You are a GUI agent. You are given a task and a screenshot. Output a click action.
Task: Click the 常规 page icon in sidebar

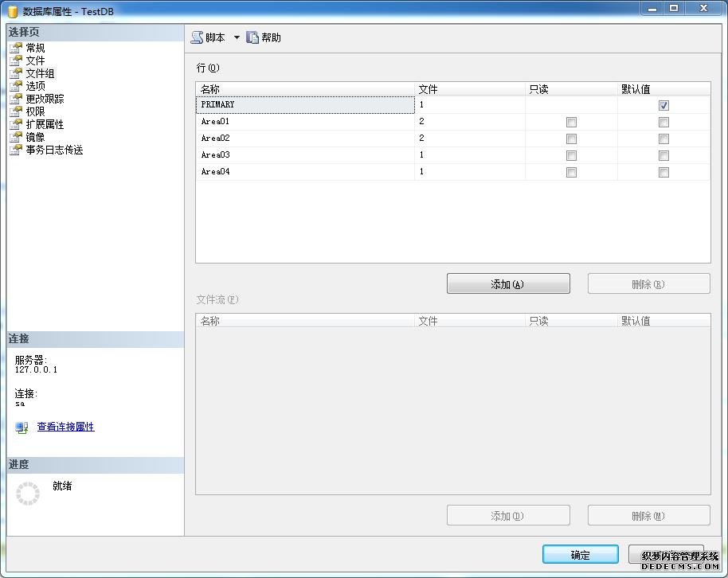pyautogui.click(x=16, y=48)
